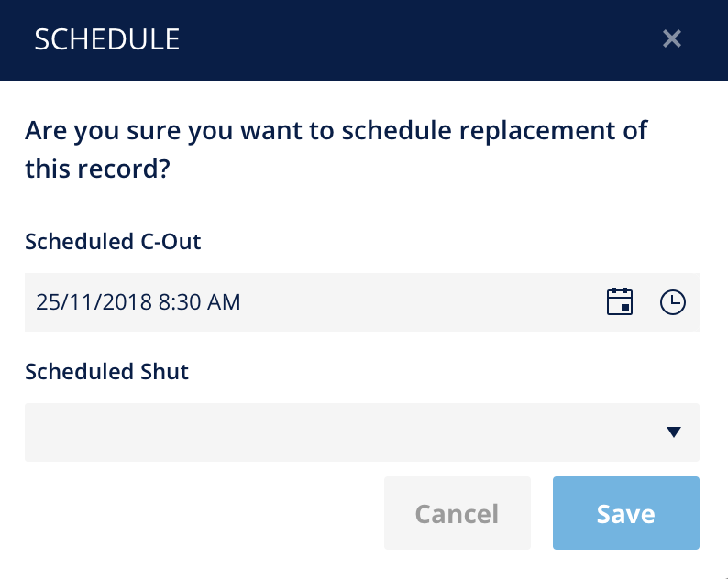Viewport: 728px width, 579px height.
Task: Choose a shut via the triangle arrow
Action: [x=674, y=432]
